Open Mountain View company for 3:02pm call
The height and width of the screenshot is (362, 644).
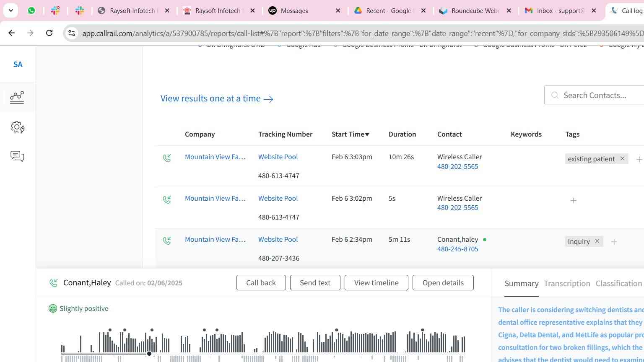click(x=215, y=198)
